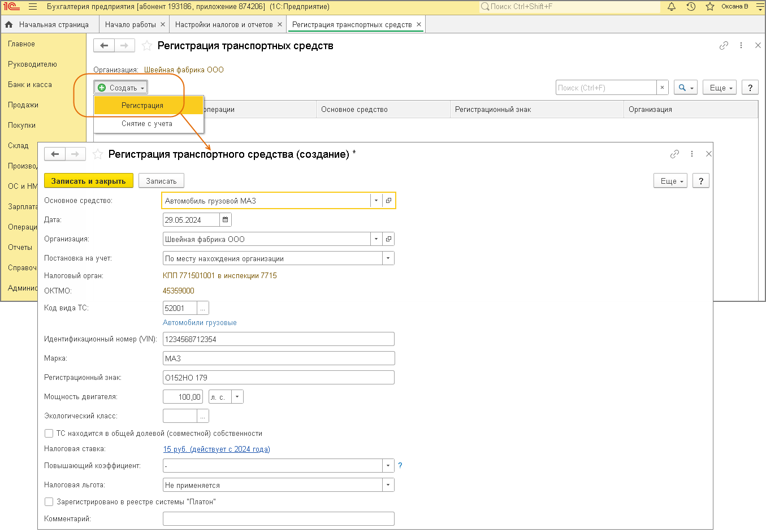Close the Начало работы tab
Image resolution: width=766 pixels, height=532 pixels.
coord(163,25)
